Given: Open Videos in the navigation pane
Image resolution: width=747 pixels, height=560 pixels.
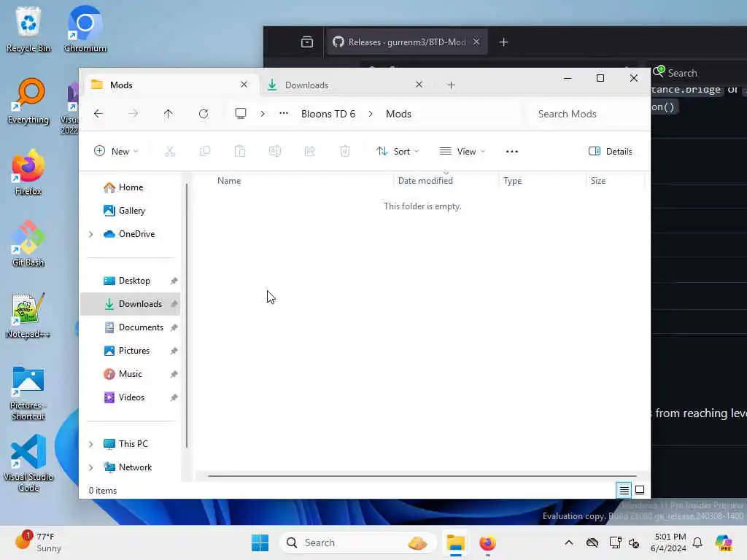Looking at the screenshot, I should click(130, 397).
